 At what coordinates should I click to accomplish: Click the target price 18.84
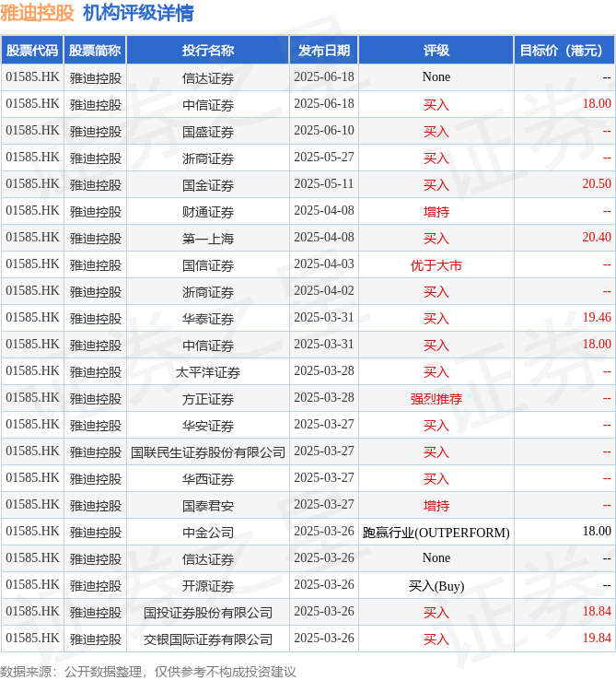[597, 611]
